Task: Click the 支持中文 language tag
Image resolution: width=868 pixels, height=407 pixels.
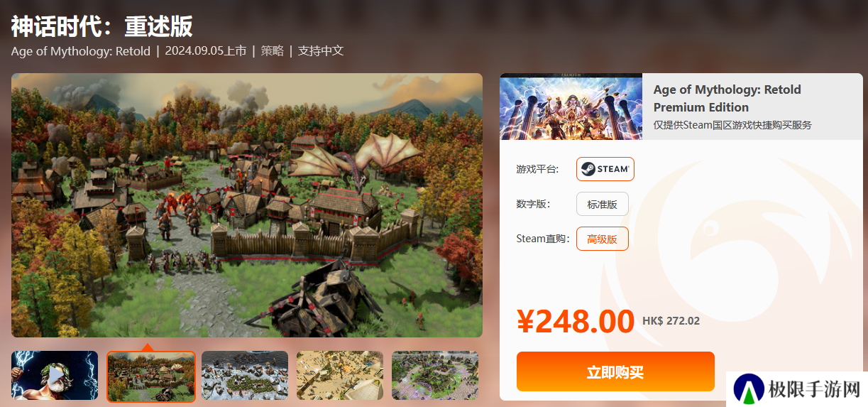Action: [x=321, y=51]
